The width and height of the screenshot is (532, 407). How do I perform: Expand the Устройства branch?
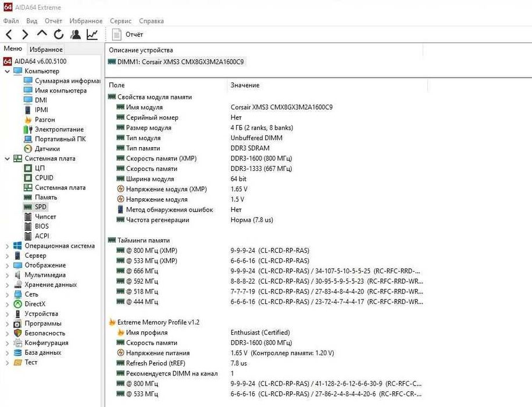pos(7,314)
